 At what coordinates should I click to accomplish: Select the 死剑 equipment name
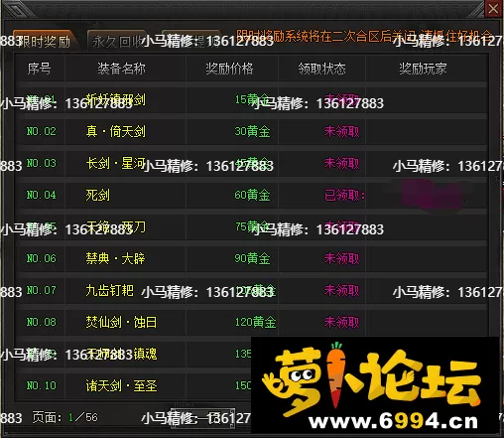97,195
